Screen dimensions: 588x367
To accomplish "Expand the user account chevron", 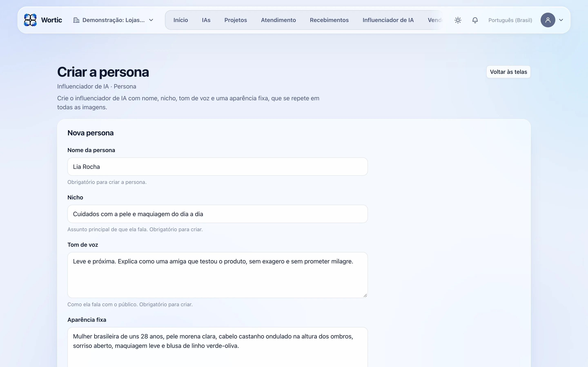I will (561, 20).
